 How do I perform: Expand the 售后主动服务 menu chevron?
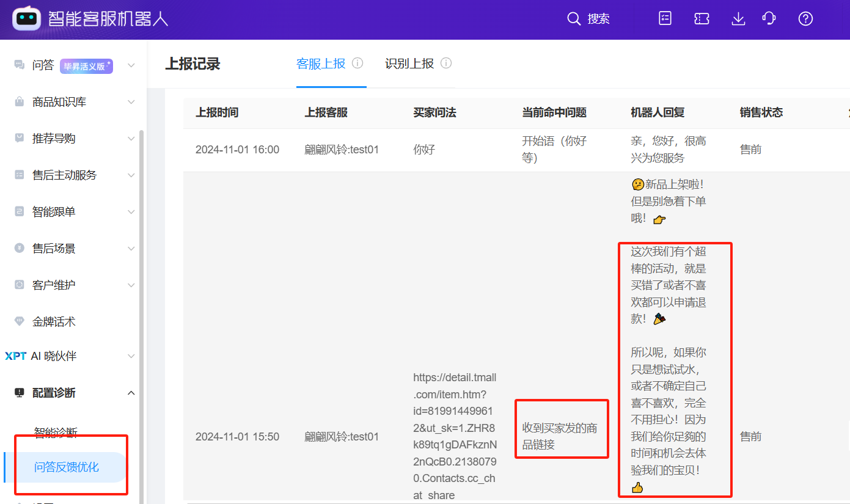click(x=131, y=175)
